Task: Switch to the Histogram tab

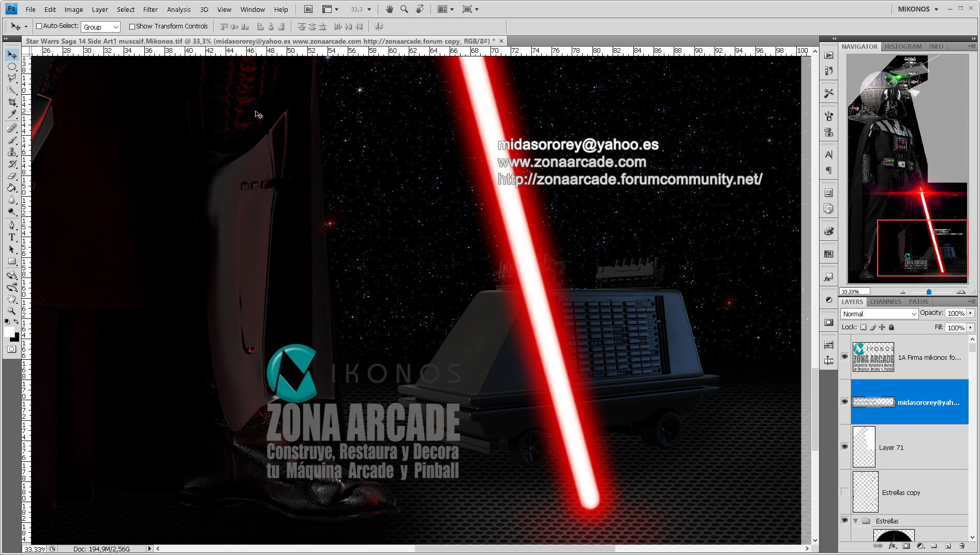Action: click(903, 47)
